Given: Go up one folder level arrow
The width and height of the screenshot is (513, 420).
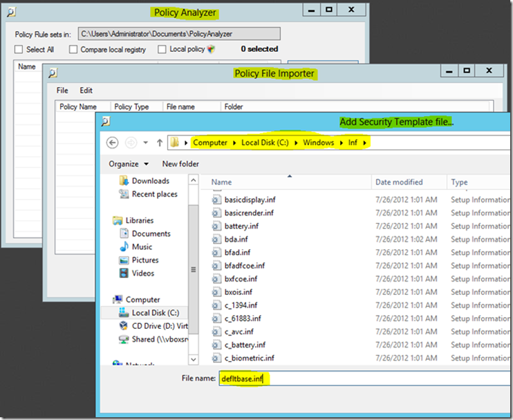Looking at the screenshot, I should coord(160,143).
